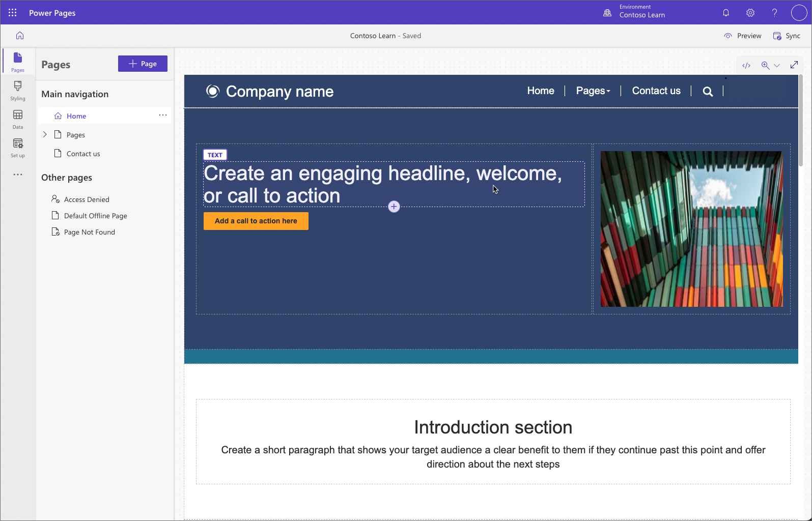The width and height of the screenshot is (812, 521).
Task: Open more options for Home page
Action: 163,115
